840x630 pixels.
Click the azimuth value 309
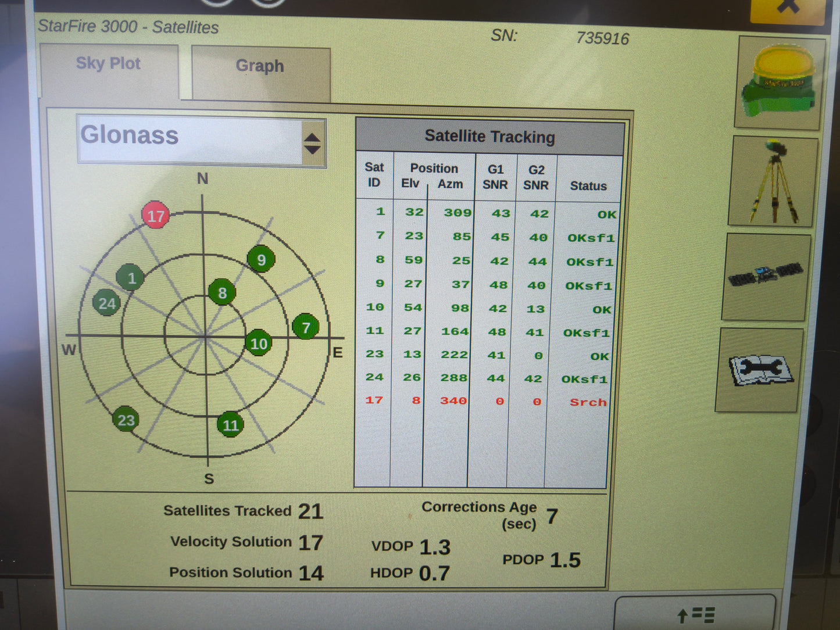(457, 213)
